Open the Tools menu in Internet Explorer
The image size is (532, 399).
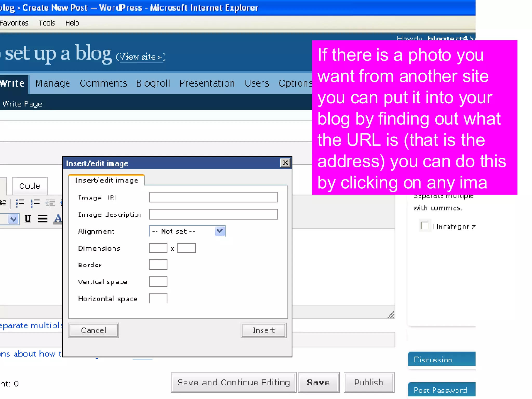[x=47, y=23]
